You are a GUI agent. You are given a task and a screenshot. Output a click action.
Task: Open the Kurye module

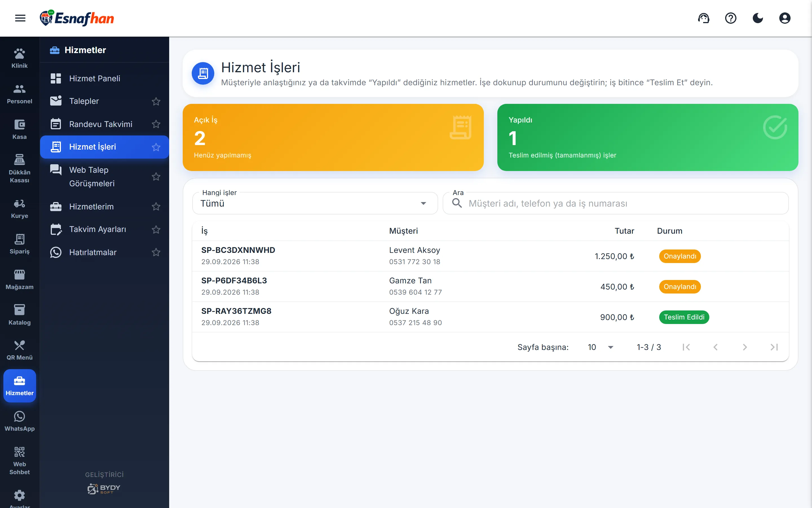pyautogui.click(x=19, y=209)
